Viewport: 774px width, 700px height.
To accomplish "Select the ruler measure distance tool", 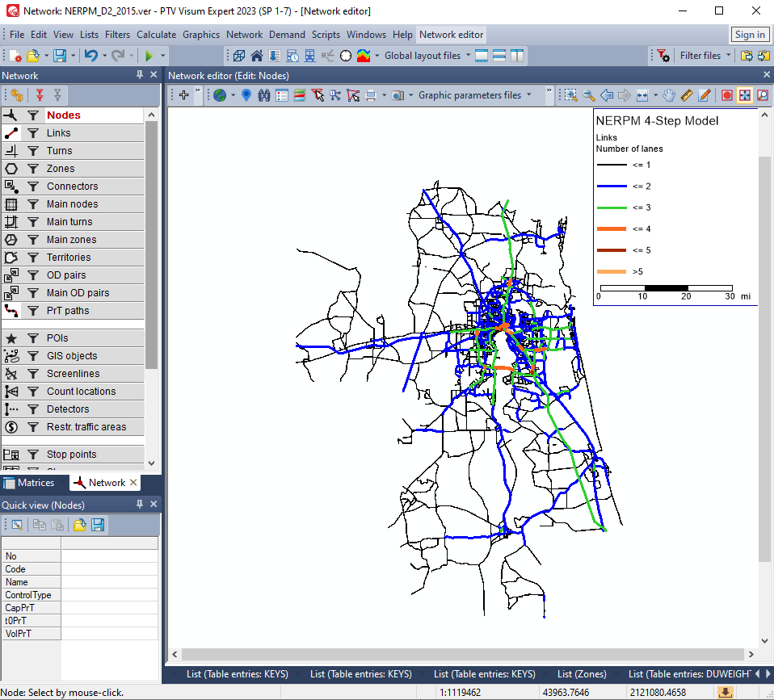I will pos(687,95).
